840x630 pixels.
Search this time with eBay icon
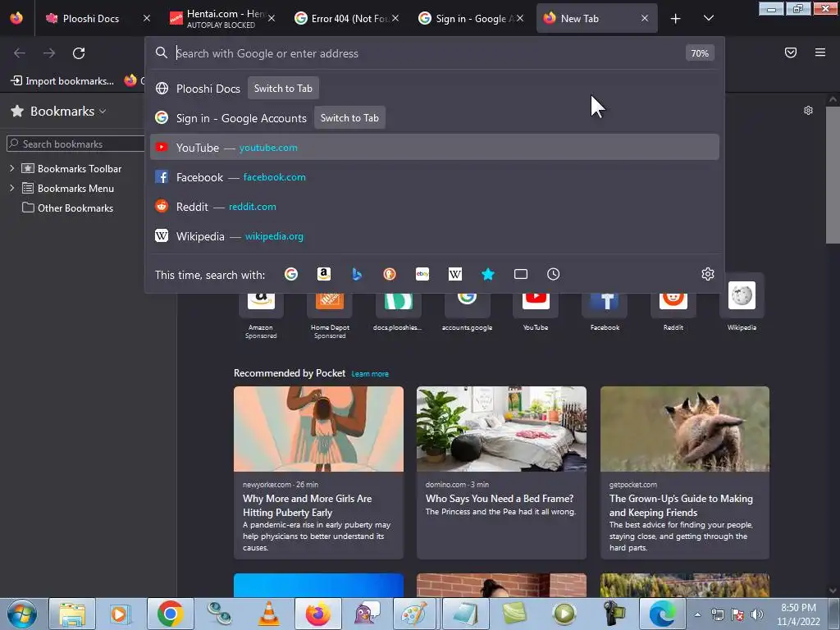point(422,274)
